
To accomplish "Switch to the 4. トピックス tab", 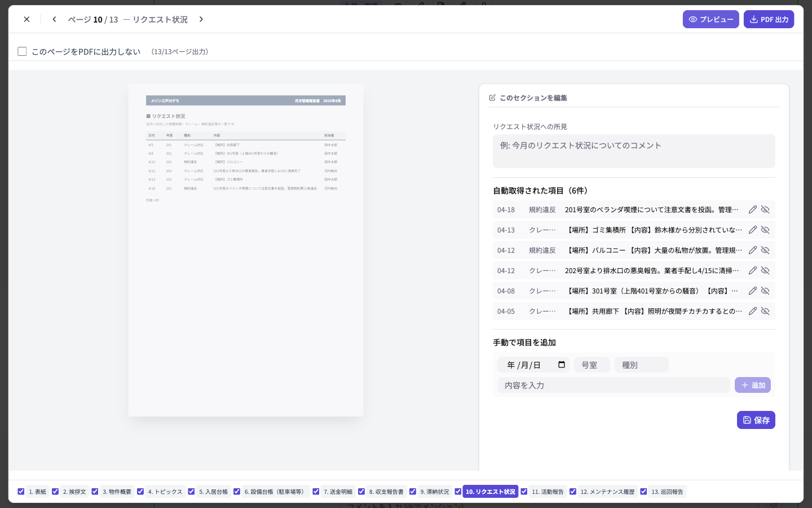I will 165,492.
